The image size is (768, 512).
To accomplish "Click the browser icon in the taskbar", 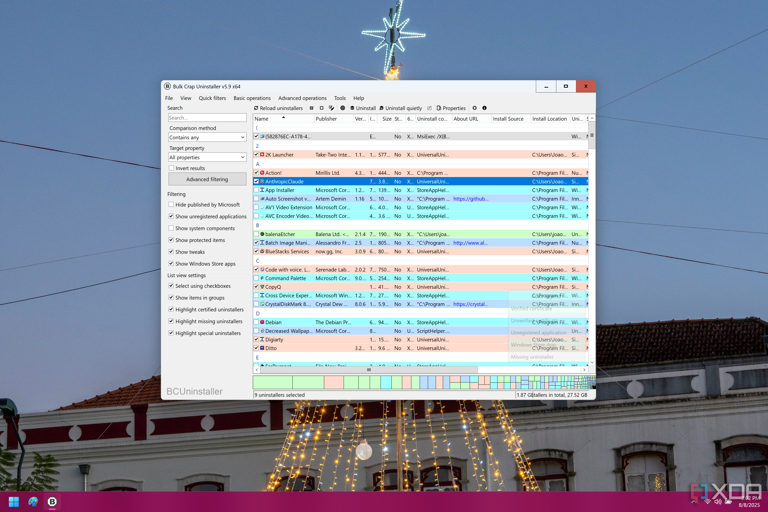I will (x=33, y=502).
